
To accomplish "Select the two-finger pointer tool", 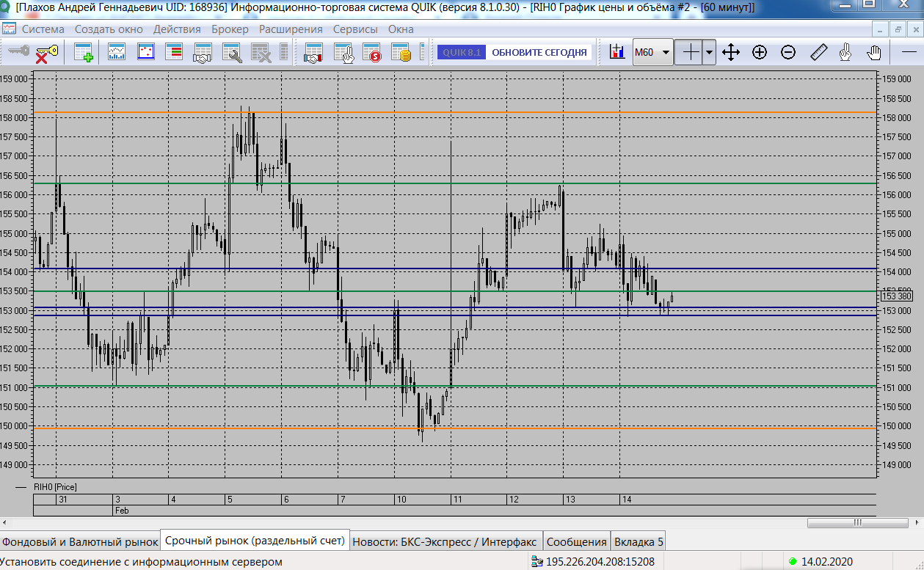I will [x=845, y=53].
